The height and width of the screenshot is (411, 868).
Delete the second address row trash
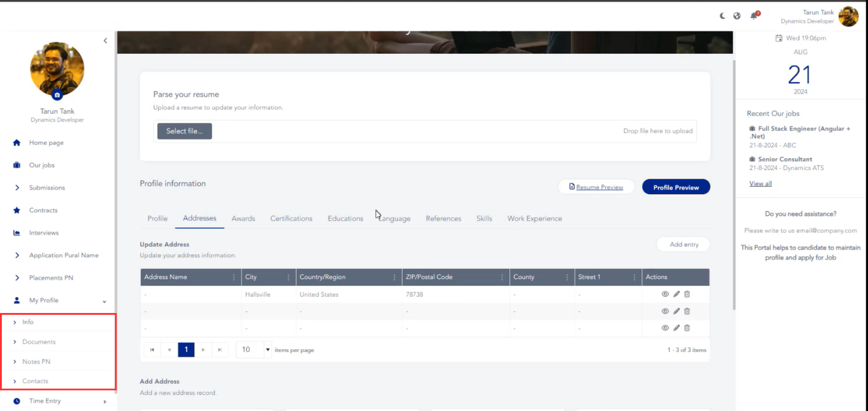687,311
